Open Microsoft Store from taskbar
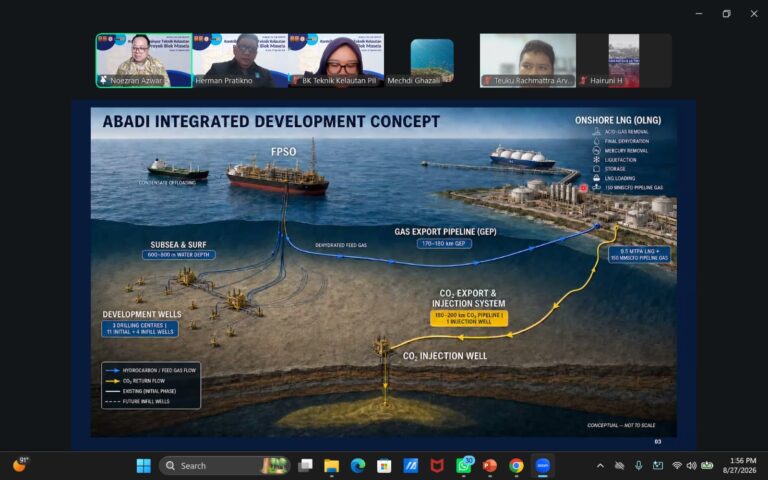 (384, 466)
